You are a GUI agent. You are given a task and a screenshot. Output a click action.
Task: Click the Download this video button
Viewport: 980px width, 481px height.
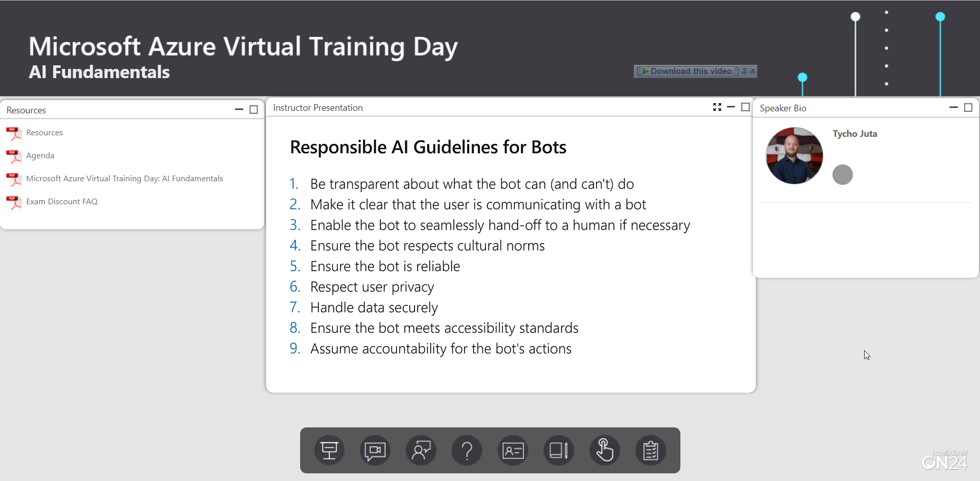(x=687, y=71)
